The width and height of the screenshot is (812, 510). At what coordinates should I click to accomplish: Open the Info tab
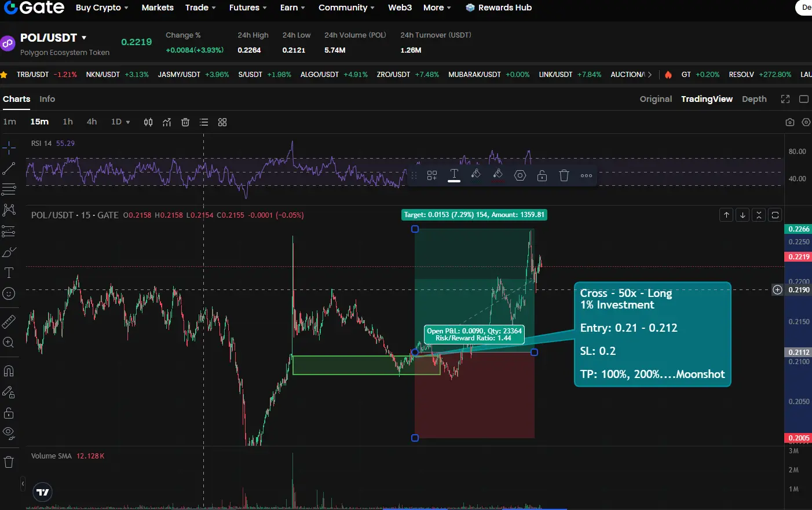point(47,99)
